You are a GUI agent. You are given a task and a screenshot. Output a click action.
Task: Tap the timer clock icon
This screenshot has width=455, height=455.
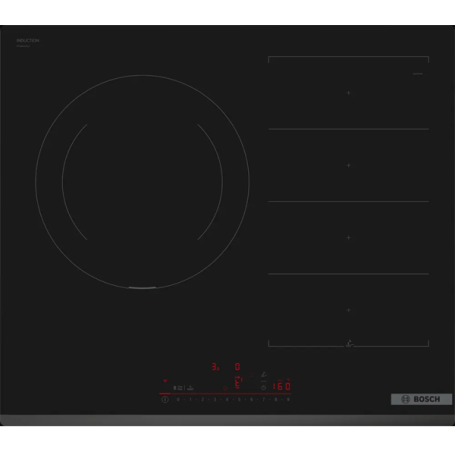pyautogui.click(x=264, y=388)
